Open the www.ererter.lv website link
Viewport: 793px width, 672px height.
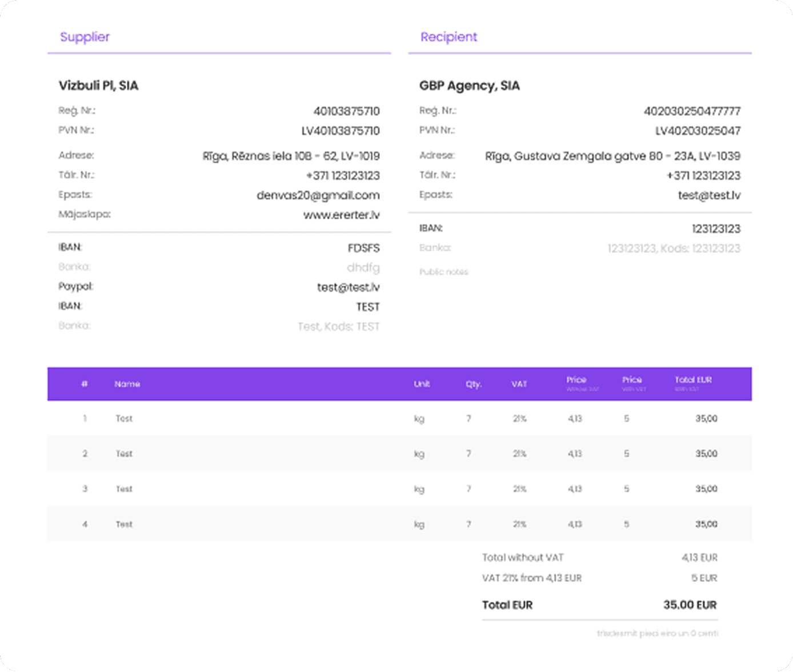pos(342,215)
